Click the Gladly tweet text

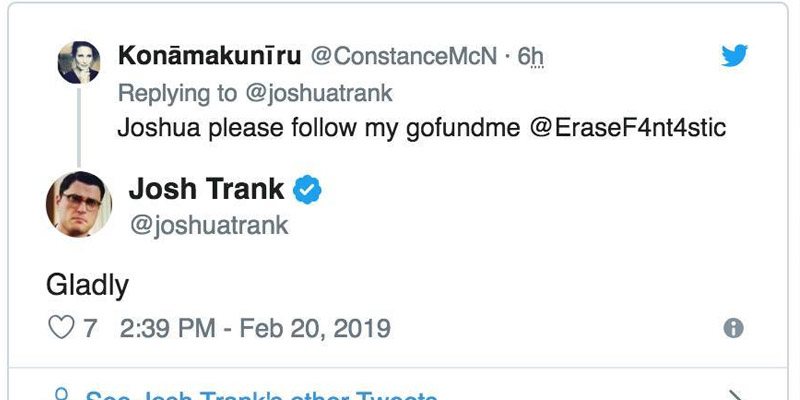87,285
